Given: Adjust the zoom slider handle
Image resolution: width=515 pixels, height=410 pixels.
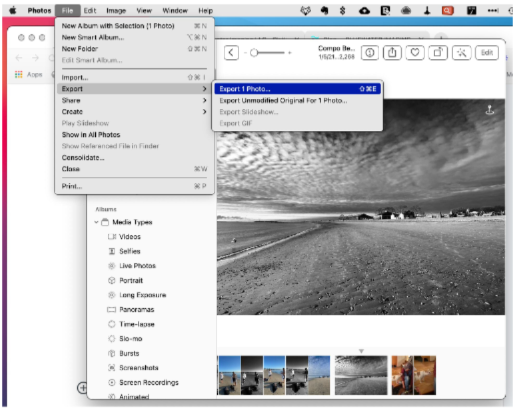Looking at the screenshot, I should coord(254,53).
